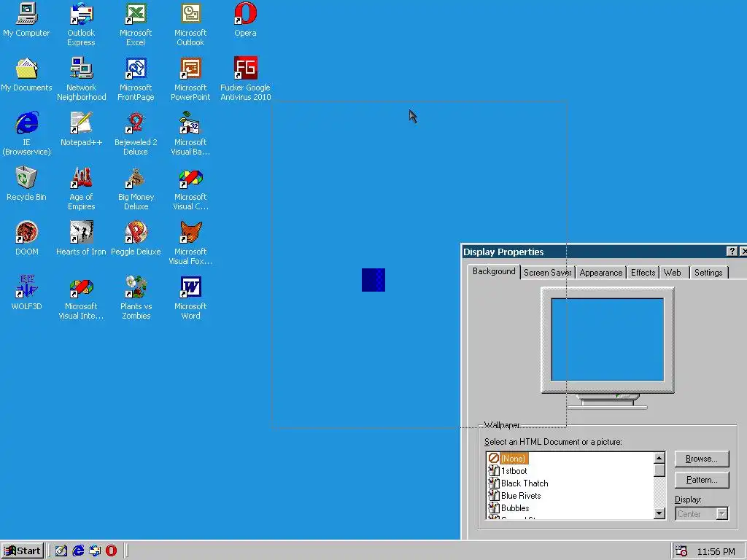The image size is (747, 560).
Task: Open the Settings tab
Action: click(x=708, y=273)
